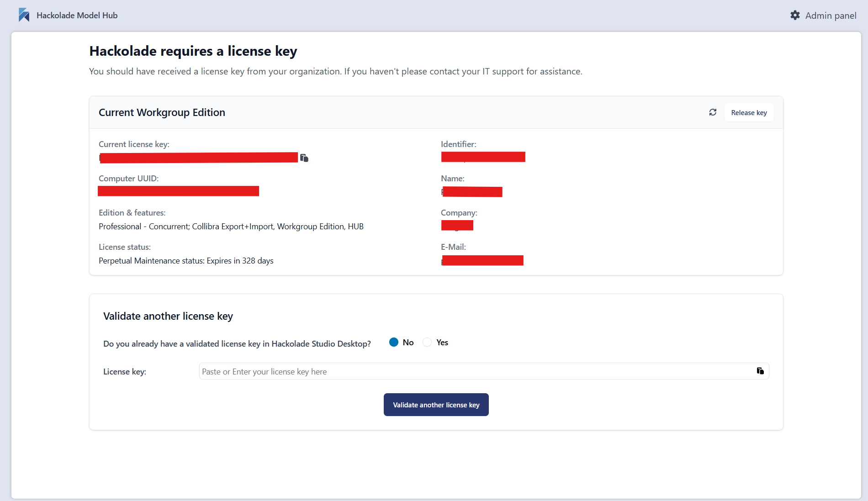Click the 'Current license key:' label
The width and height of the screenshot is (868, 501).
tap(134, 144)
